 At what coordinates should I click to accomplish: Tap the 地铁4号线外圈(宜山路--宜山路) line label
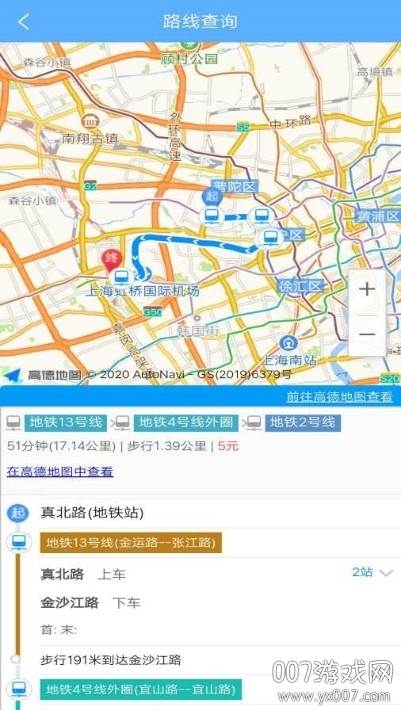point(141,690)
